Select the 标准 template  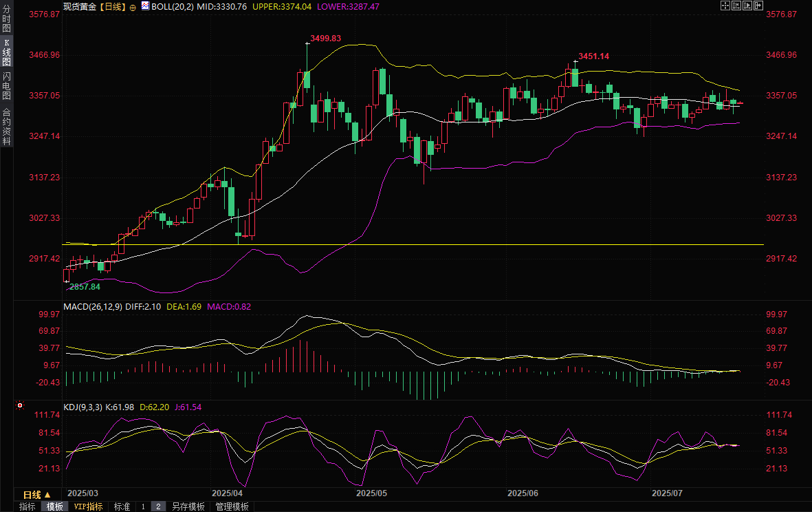122,506
